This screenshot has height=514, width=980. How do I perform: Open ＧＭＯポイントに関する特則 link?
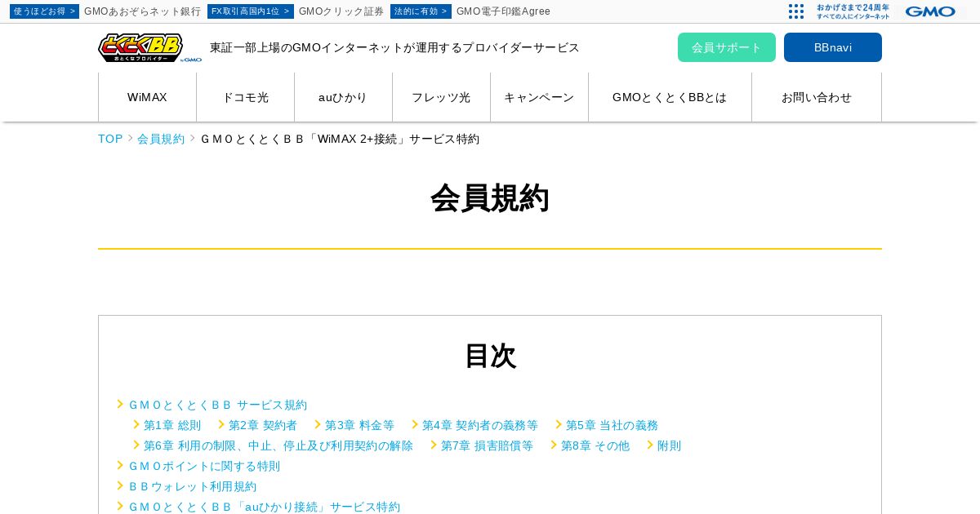[204, 466]
